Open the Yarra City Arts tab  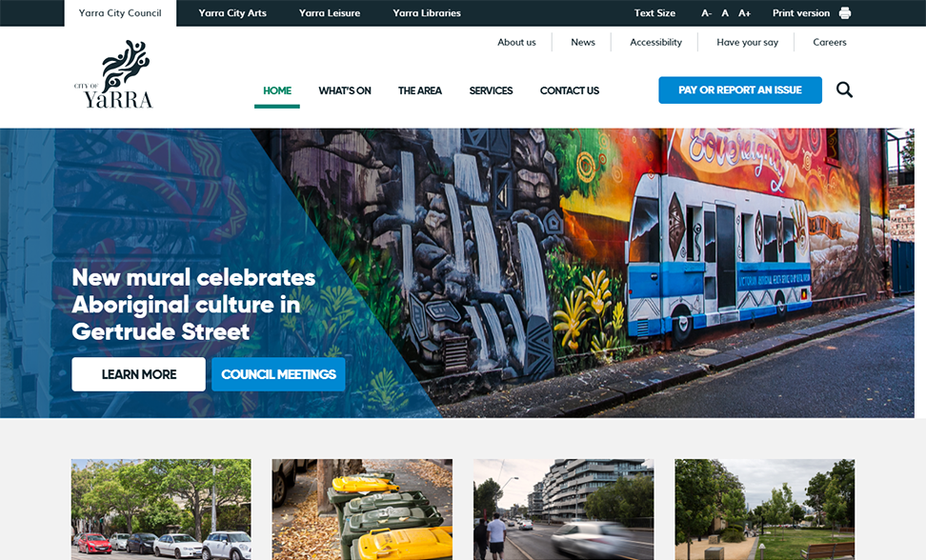pyautogui.click(x=232, y=13)
